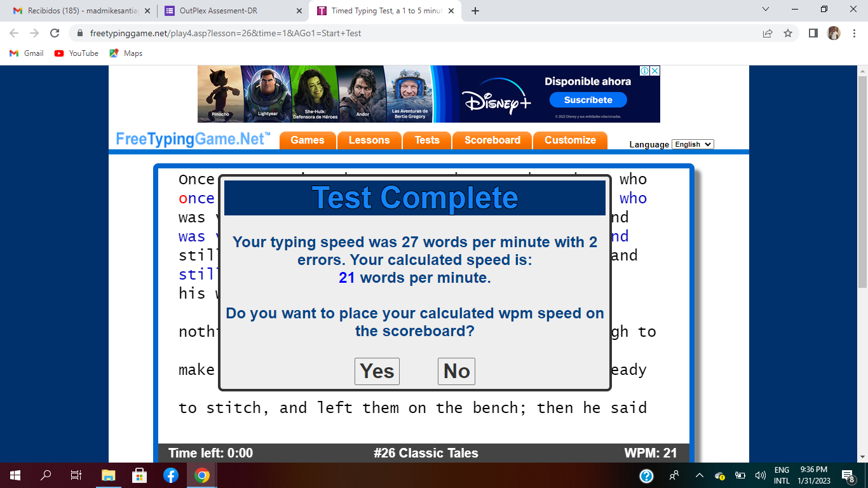The width and height of the screenshot is (868, 488).
Task: Toggle the browser side panel
Action: coord(813,33)
